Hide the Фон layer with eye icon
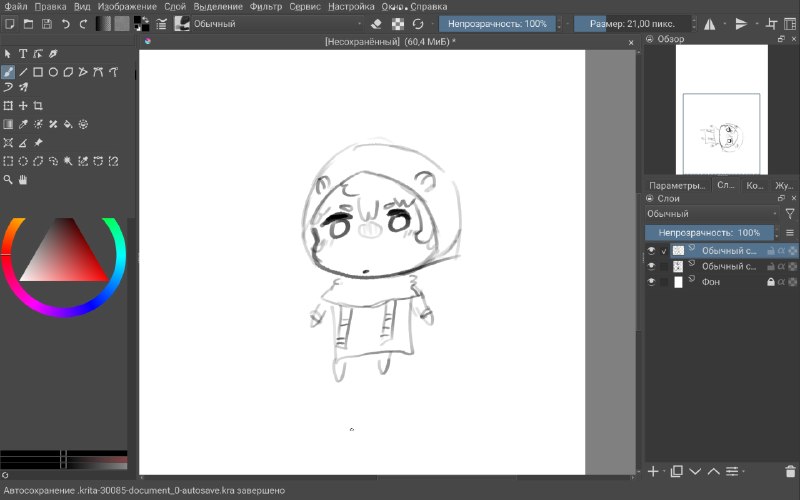Viewport: 800px width, 500px height. [x=651, y=282]
